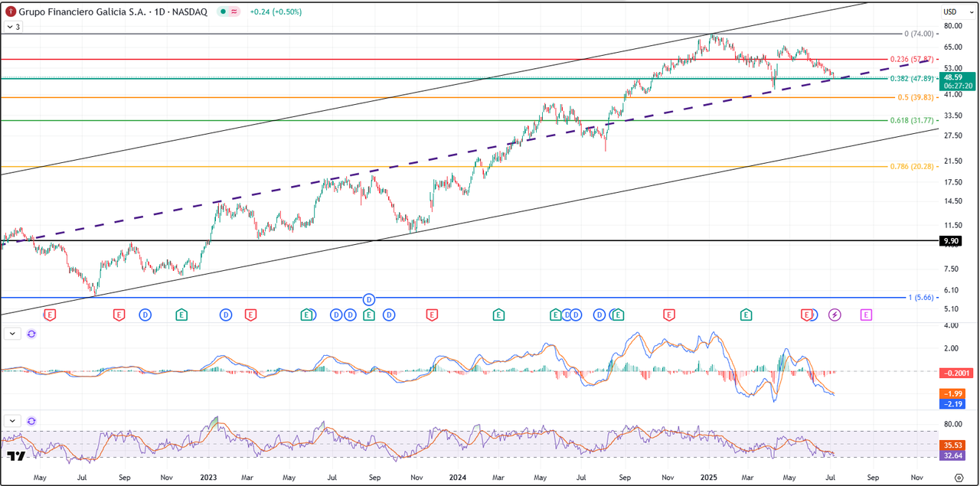Open the chart settings gear icon
The height and width of the screenshot is (486, 980).
click(x=959, y=477)
